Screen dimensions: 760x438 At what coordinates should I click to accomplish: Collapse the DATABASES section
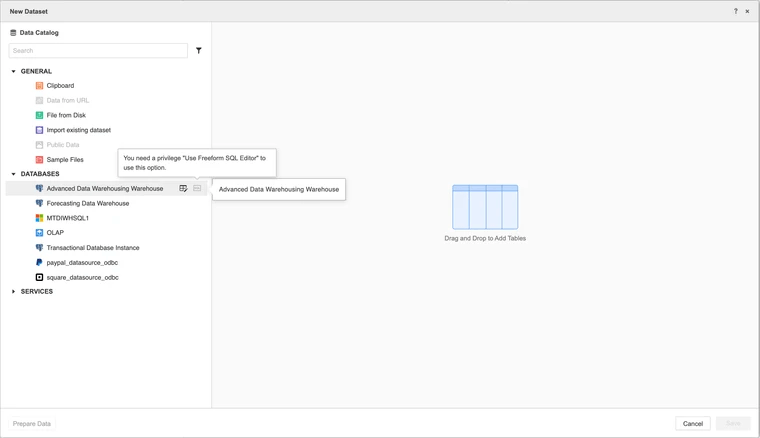tap(14, 174)
